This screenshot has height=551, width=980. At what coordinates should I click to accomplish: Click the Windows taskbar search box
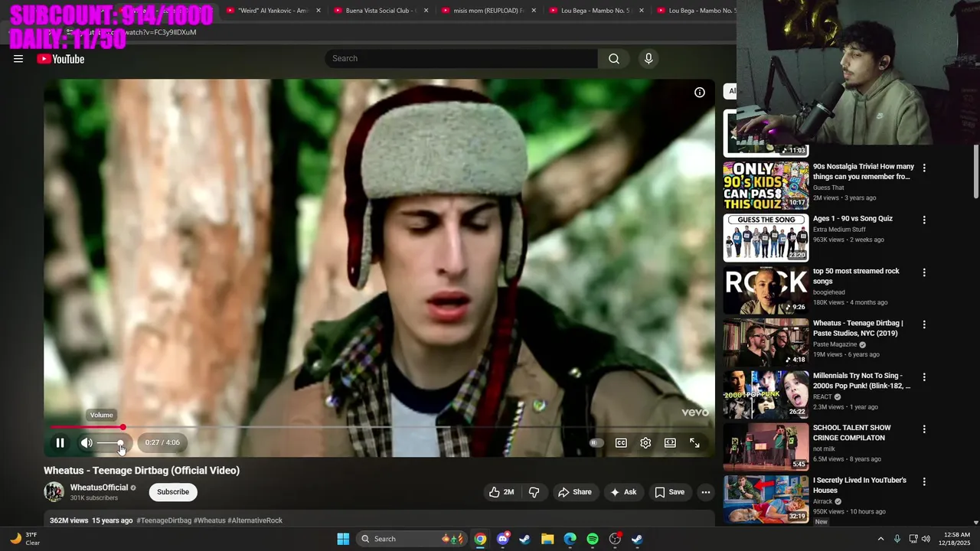click(x=411, y=539)
